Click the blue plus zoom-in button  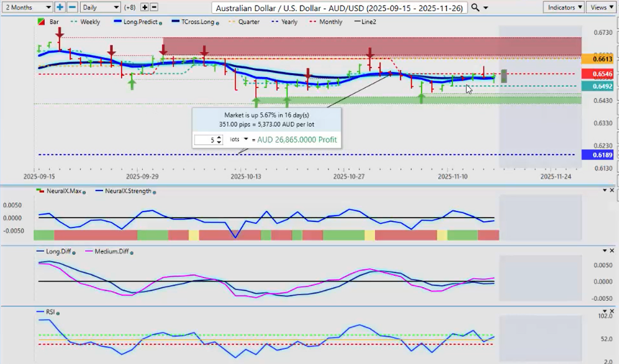click(60, 7)
